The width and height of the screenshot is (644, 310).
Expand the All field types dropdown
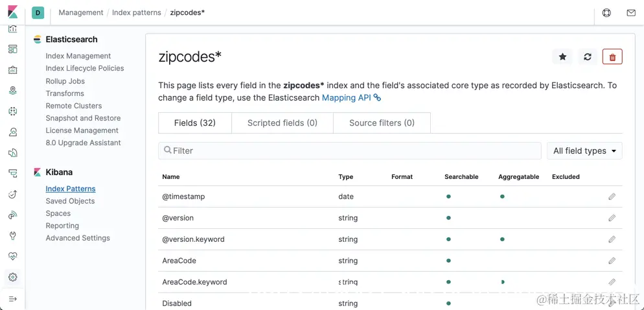[584, 150]
